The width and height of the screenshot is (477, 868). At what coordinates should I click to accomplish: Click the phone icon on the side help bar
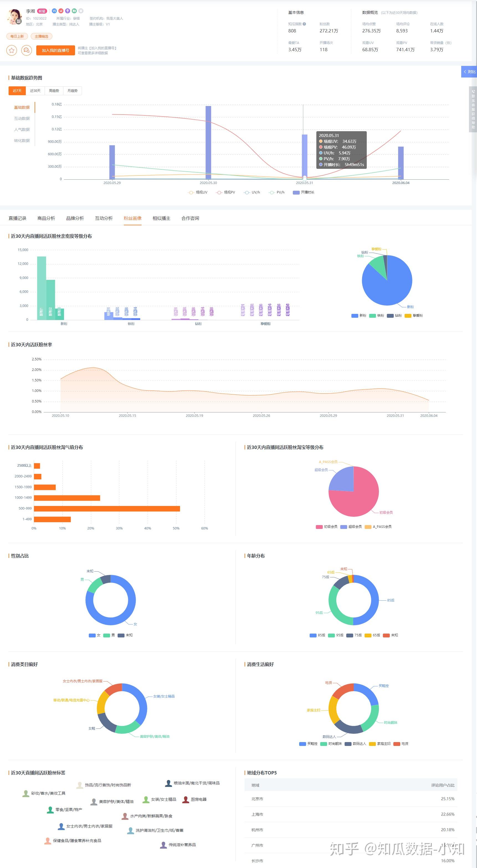(473, 91)
